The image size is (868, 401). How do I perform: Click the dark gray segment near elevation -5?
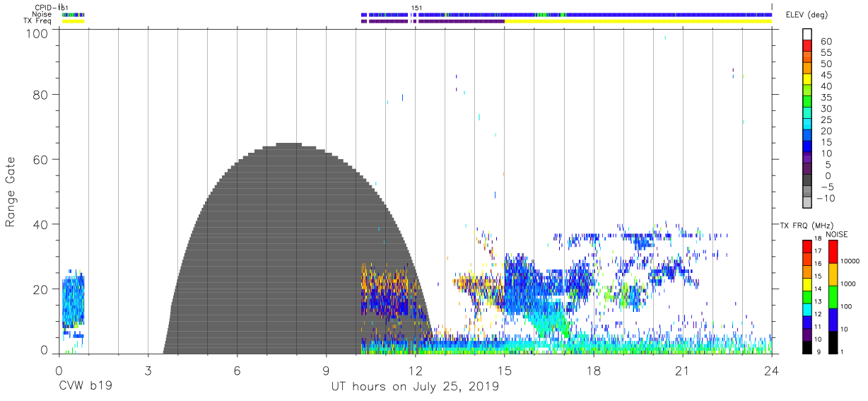807,181
